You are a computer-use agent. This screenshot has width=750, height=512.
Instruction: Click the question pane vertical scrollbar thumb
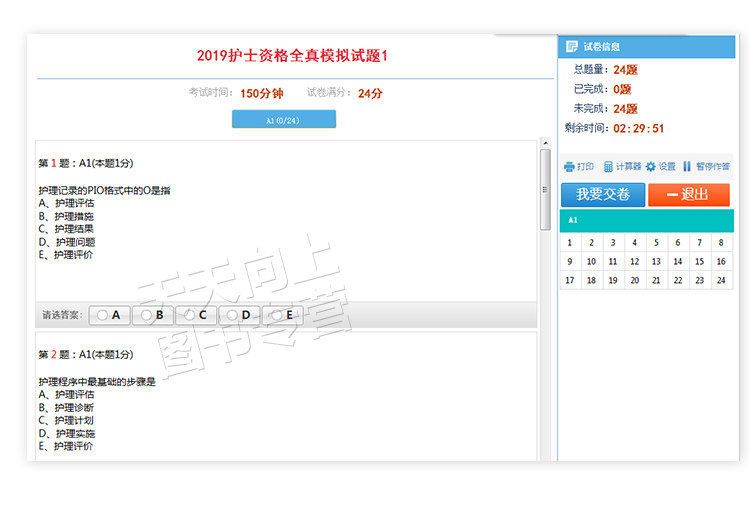click(x=545, y=189)
